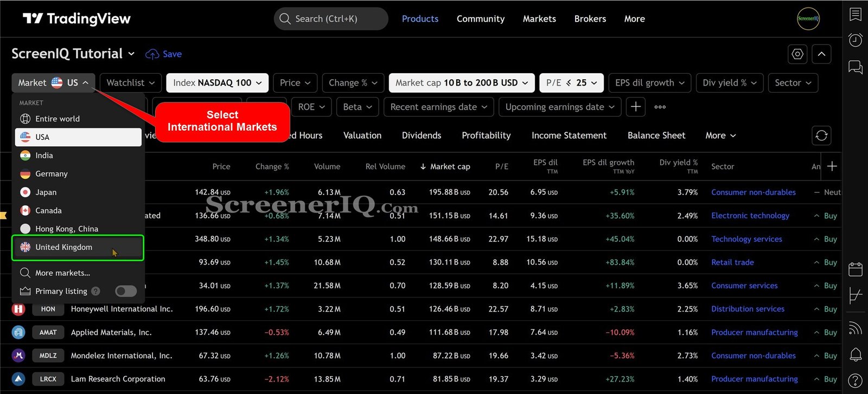Open the notifications bell icon
Screen dimensions: 868x394
[856, 354]
